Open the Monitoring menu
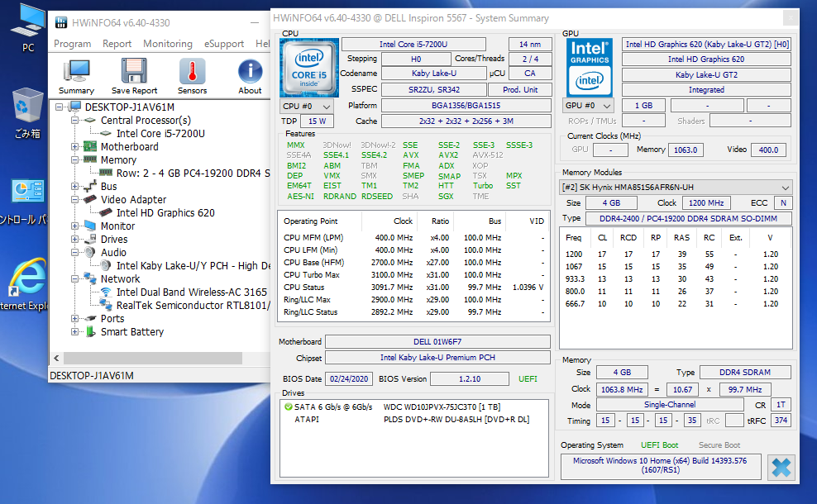This screenshot has width=817, height=504. (168, 44)
